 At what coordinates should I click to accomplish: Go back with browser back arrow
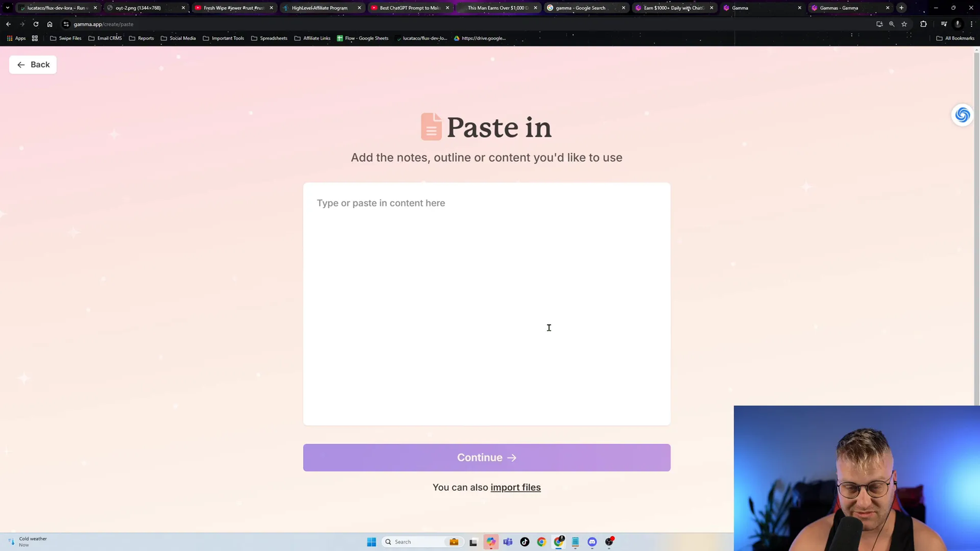[x=8, y=24]
